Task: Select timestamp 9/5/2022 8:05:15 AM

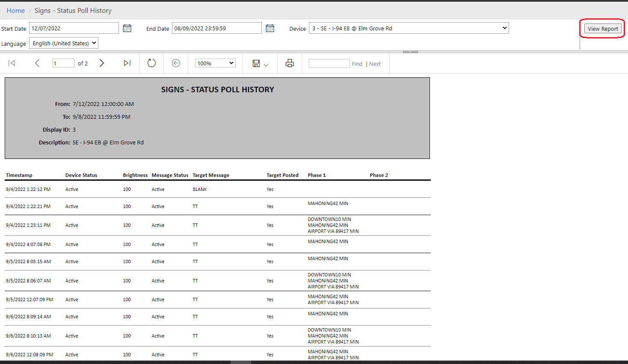Action: click(28, 261)
